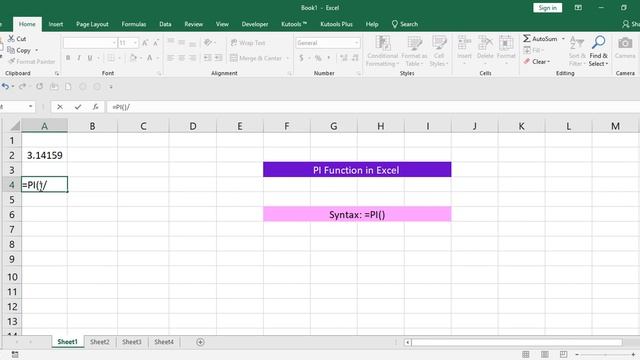Click the Cut scissors icon
The width and height of the screenshot is (640, 360).
11,38
